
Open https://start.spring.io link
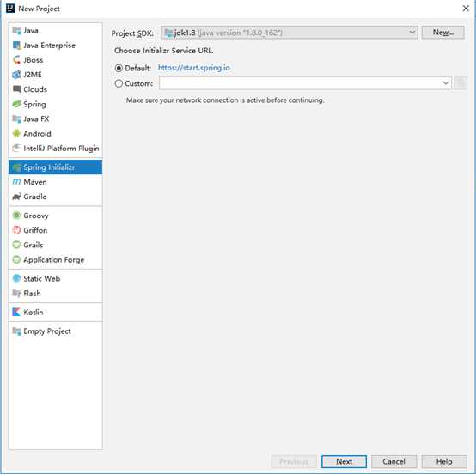pos(193,68)
